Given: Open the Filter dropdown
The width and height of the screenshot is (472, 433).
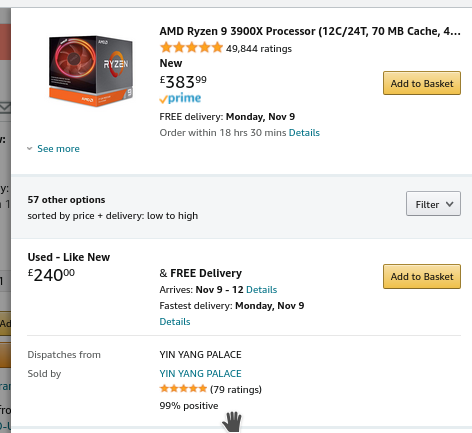Looking at the screenshot, I should click(433, 204).
